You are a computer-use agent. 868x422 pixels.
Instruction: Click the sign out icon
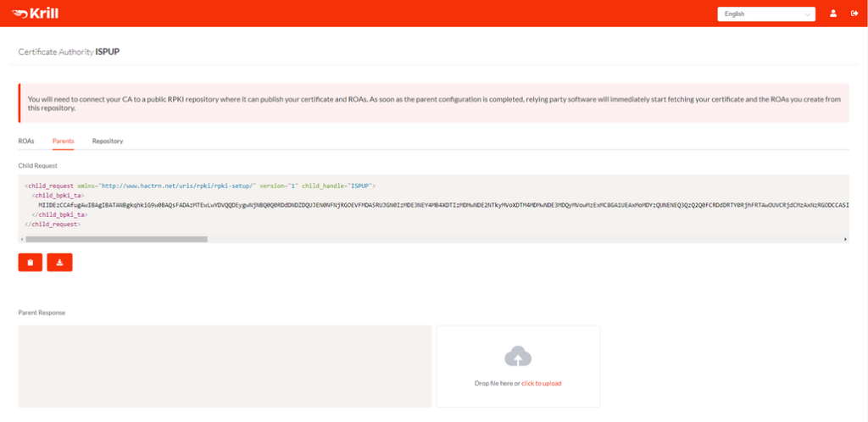[854, 14]
